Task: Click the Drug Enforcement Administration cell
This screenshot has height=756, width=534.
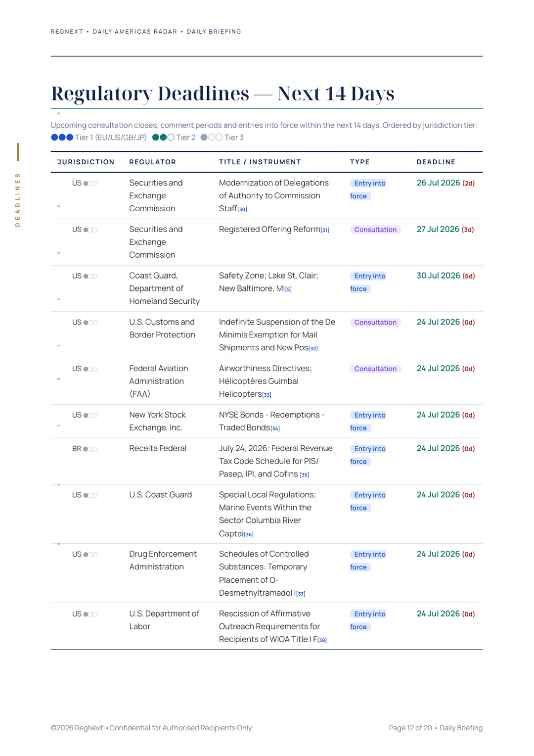Action: [163, 561]
